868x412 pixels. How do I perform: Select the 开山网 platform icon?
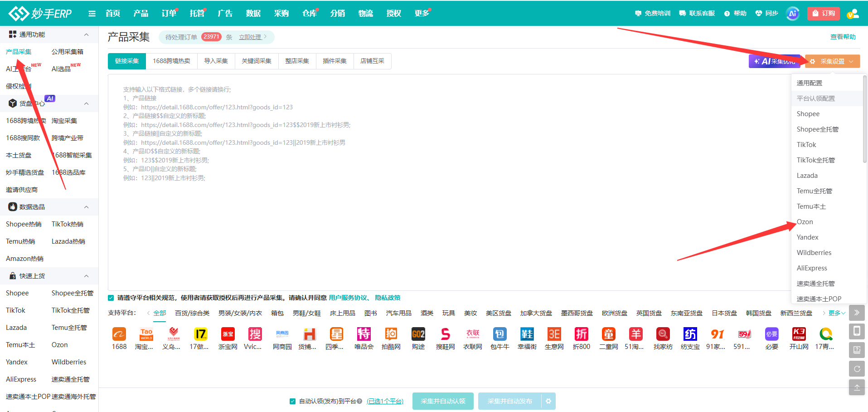tap(799, 334)
